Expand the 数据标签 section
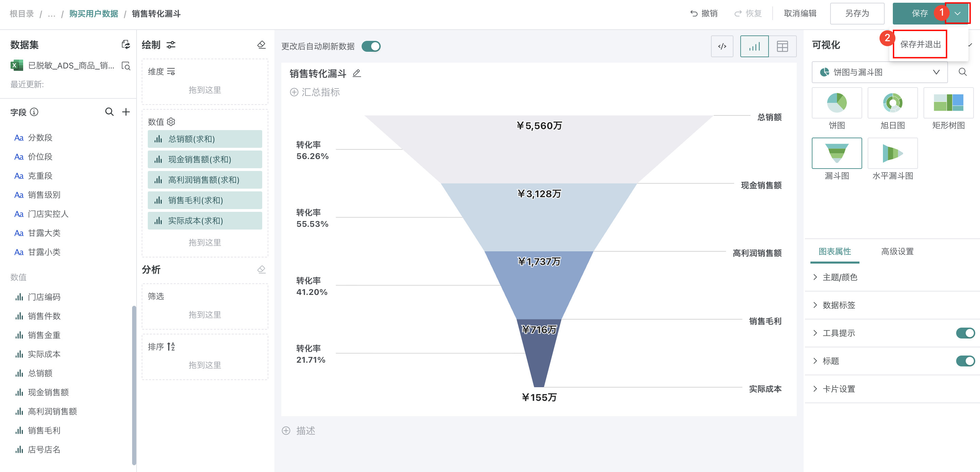 click(838, 305)
